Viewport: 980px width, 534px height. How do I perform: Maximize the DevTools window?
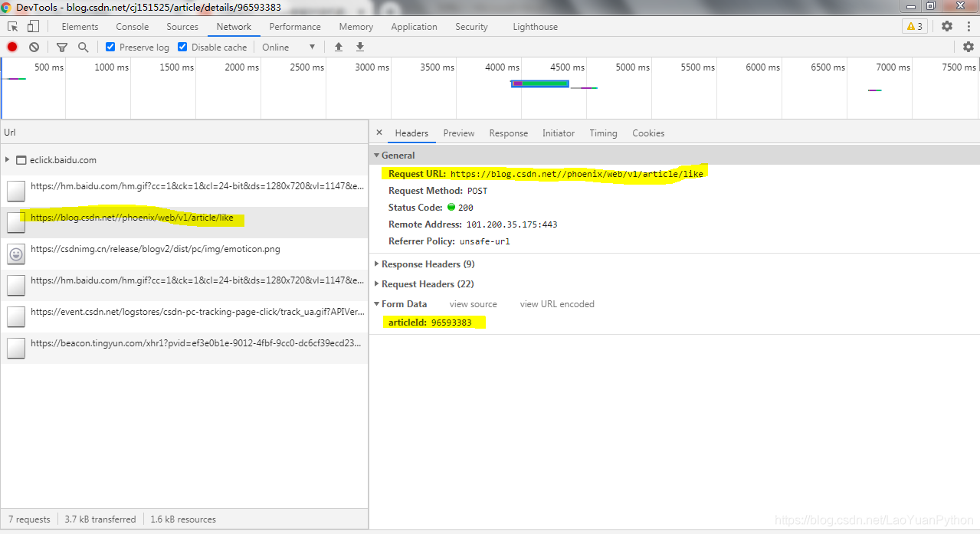point(931,6)
